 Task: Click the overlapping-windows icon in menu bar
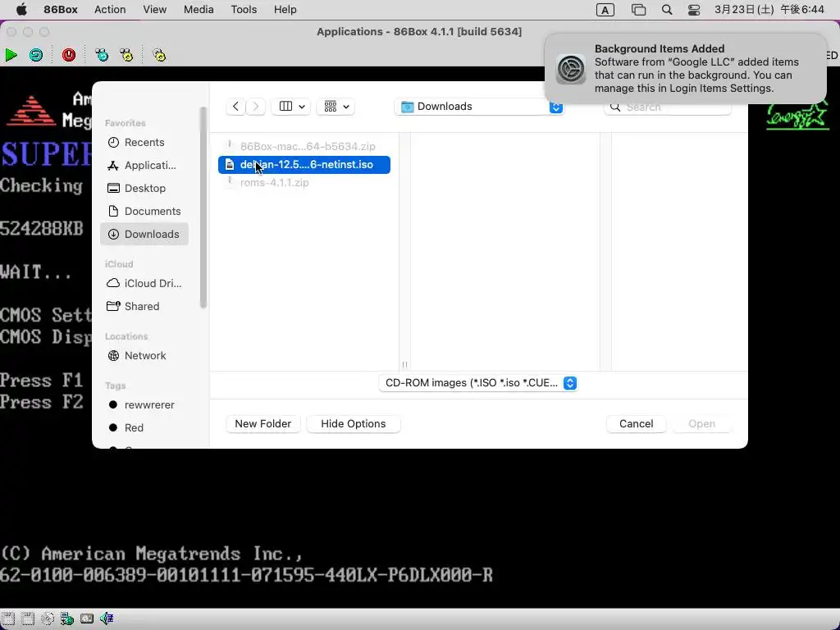pos(638,10)
